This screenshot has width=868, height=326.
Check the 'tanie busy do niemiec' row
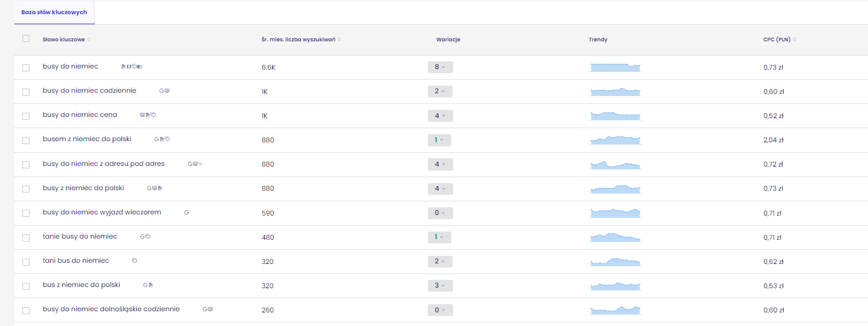(x=26, y=238)
